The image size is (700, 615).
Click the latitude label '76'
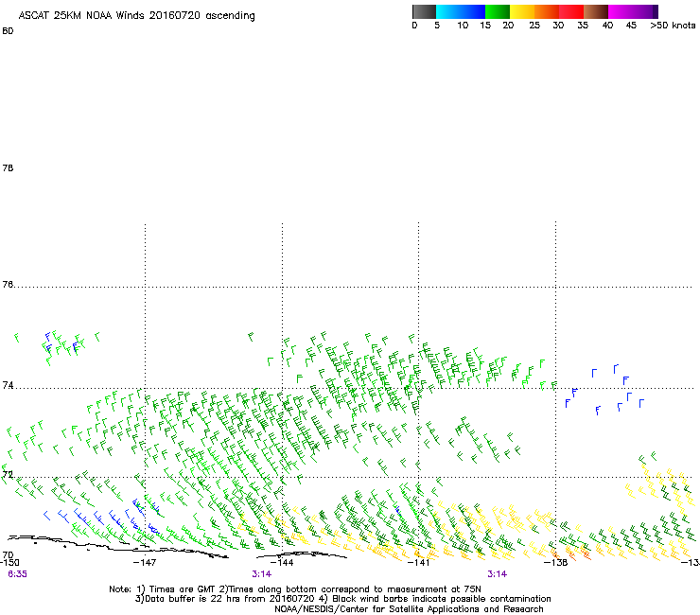(x=8, y=284)
